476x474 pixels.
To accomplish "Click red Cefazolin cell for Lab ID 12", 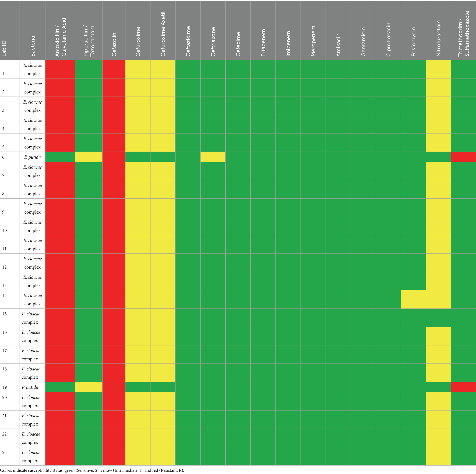I will pos(114,263).
